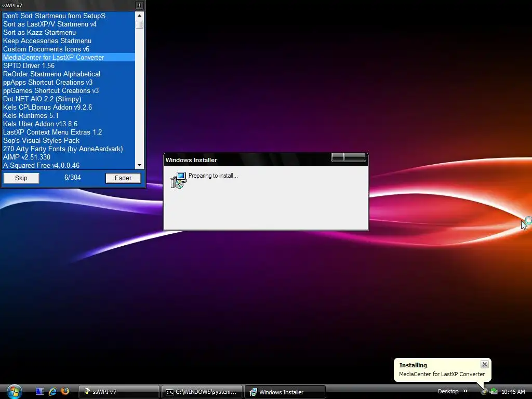Click the Desktop toolbar label in taskbar
Image resolution: width=532 pixels, height=399 pixels.
point(448,391)
